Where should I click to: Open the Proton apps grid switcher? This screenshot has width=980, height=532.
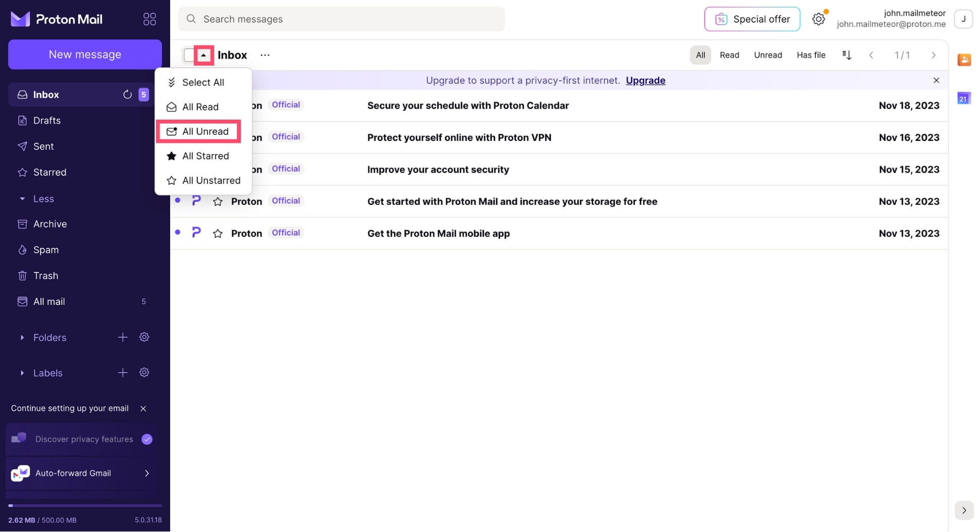click(x=149, y=19)
